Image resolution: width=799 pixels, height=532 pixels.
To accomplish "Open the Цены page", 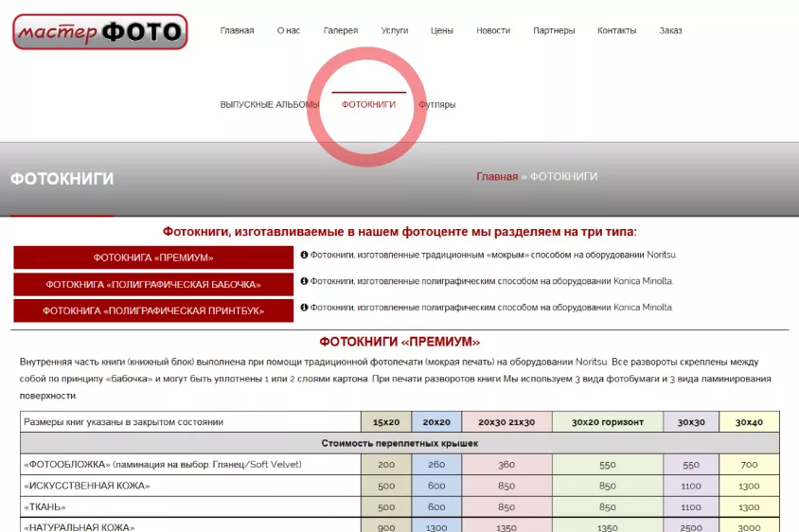I will point(441,30).
